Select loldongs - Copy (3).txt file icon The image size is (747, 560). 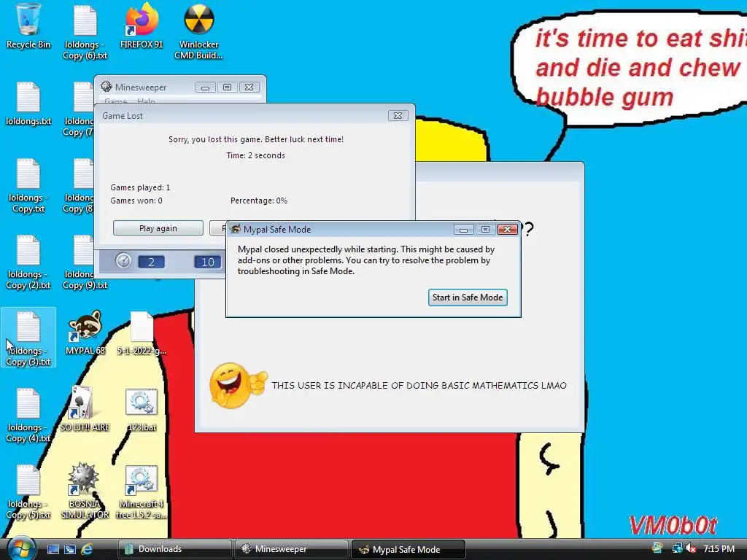[x=28, y=338]
